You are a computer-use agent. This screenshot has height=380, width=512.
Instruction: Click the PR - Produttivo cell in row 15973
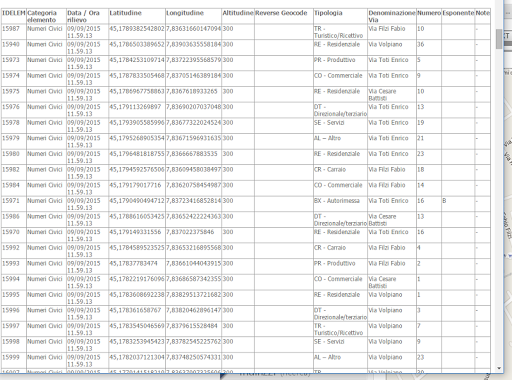pos(340,63)
